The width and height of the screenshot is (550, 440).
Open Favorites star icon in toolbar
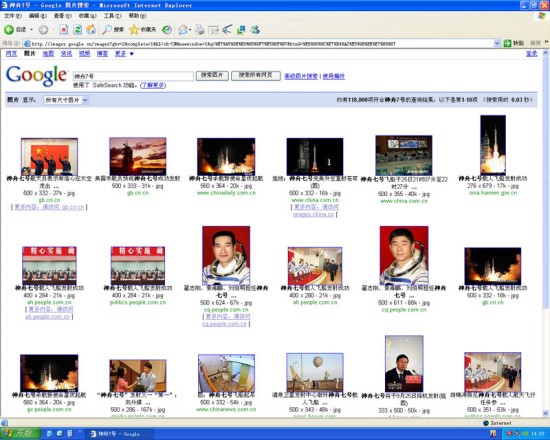click(134, 30)
